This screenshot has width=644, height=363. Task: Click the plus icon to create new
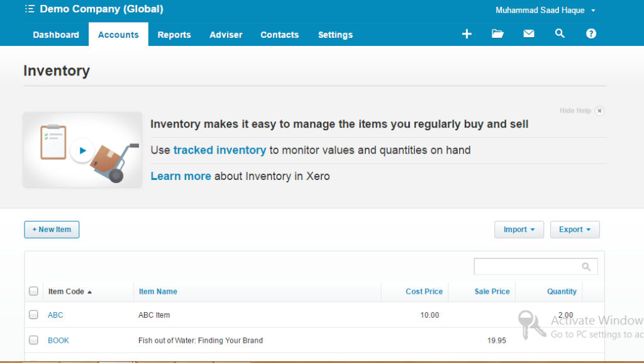coord(467,33)
